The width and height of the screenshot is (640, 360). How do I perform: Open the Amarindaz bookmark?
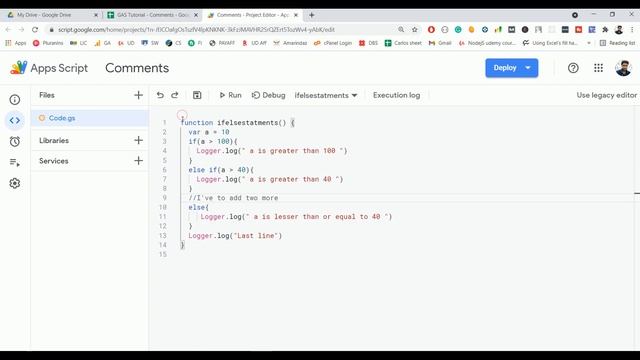pyautogui.click(x=290, y=43)
